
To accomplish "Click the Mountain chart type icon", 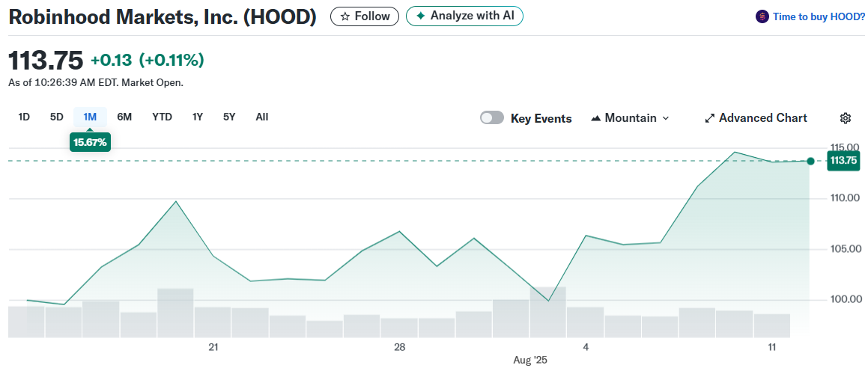I will pos(596,118).
